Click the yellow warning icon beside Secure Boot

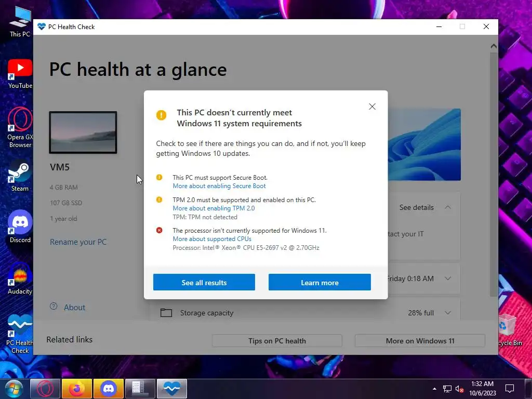(159, 178)
